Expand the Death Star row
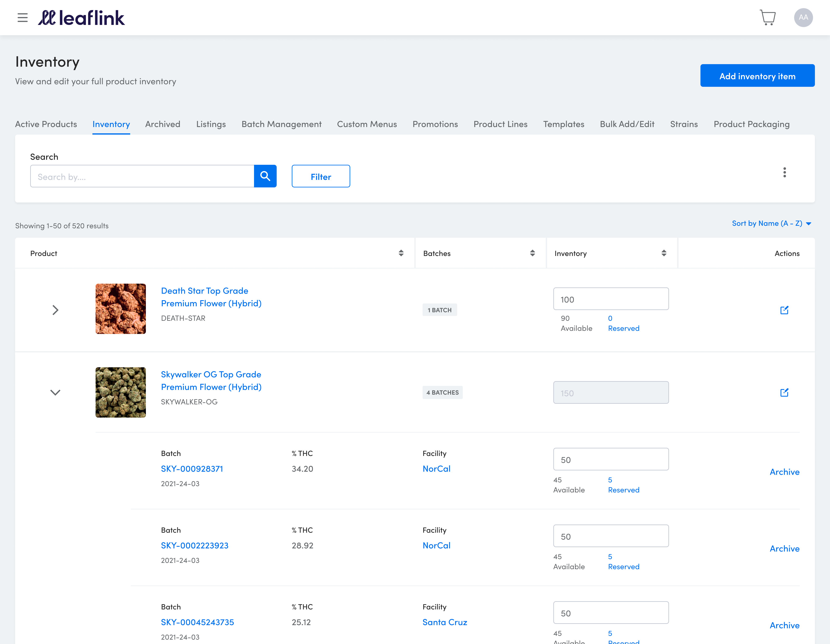The image size is (830, 644). pyautogui.click(x=56, y=310)
